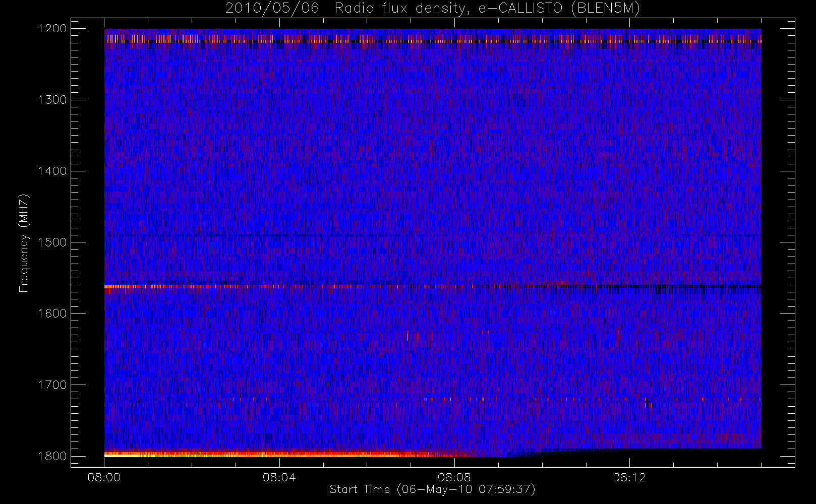Click the 1600 frequency tick label

pos(52,313)
